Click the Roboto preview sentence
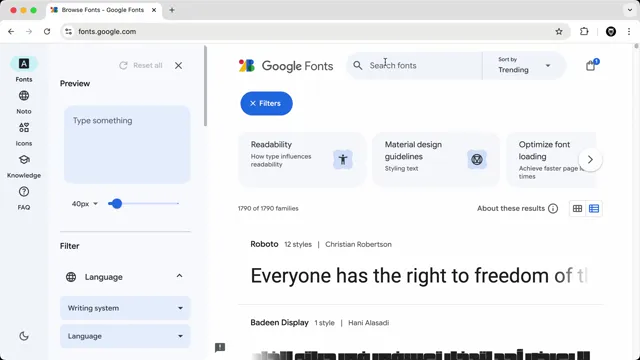 [419, 276]
